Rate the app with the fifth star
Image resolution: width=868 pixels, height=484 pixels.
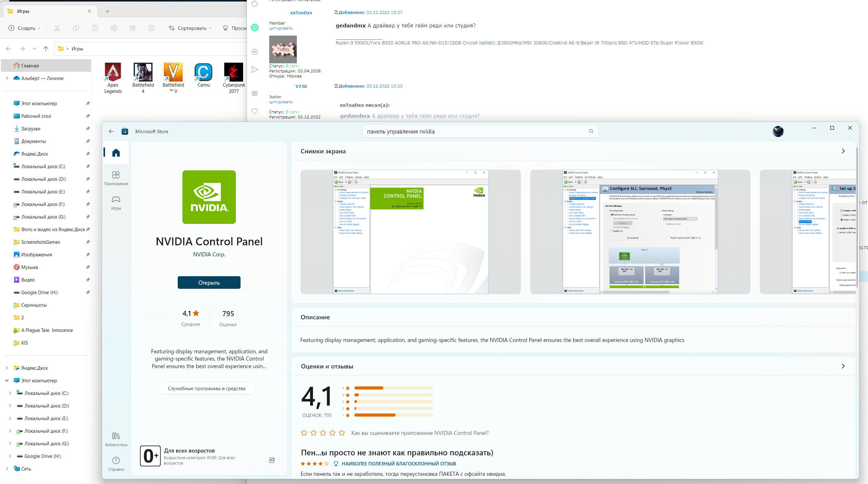pos(342,433)
